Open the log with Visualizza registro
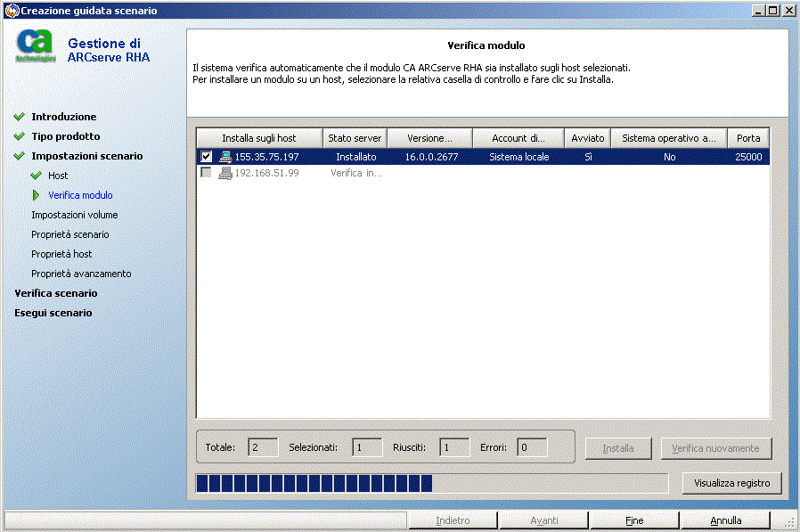Viewport: 800px width, 532px height. [x=731, y=483]
